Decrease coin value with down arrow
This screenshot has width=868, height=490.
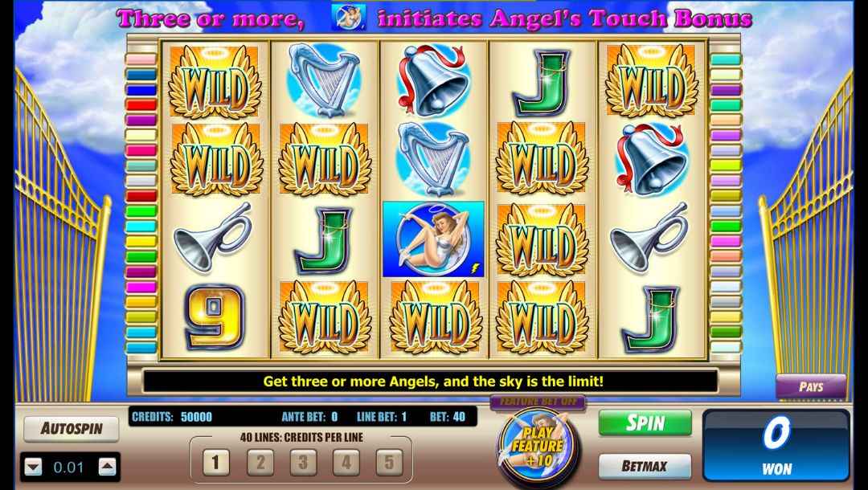tap(33, 468)
